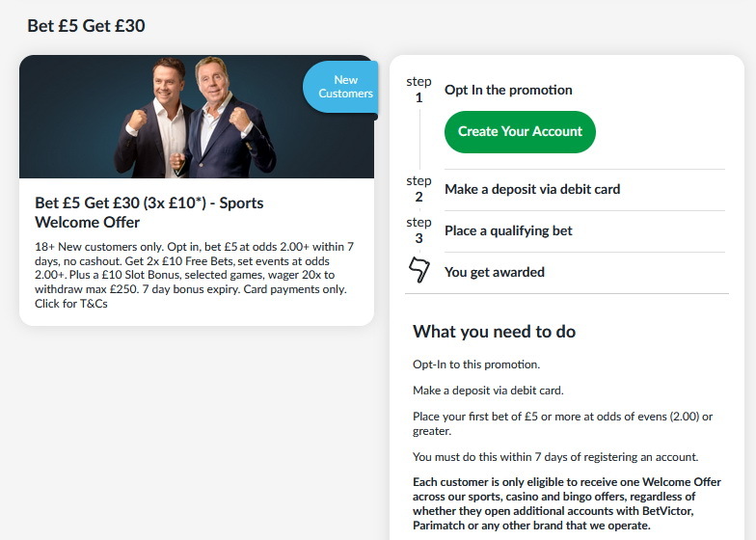Click the step 1 indicator
The image size is (756, 540).
pos(418,90)
